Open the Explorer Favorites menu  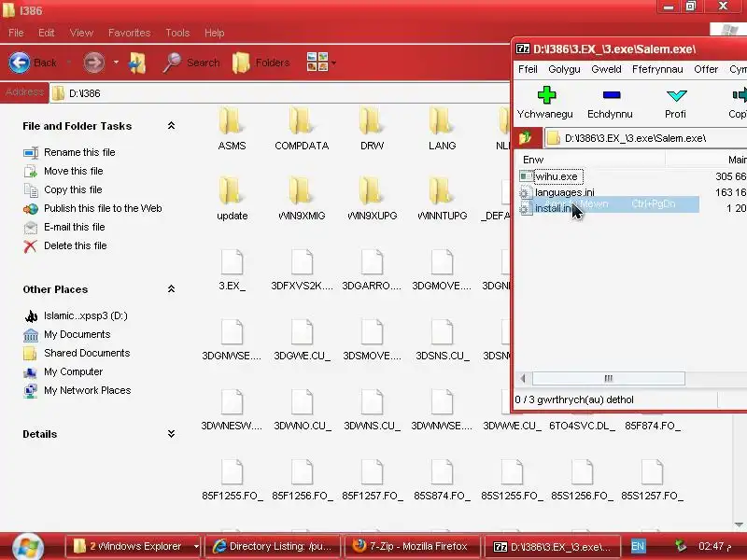point(129,33)
